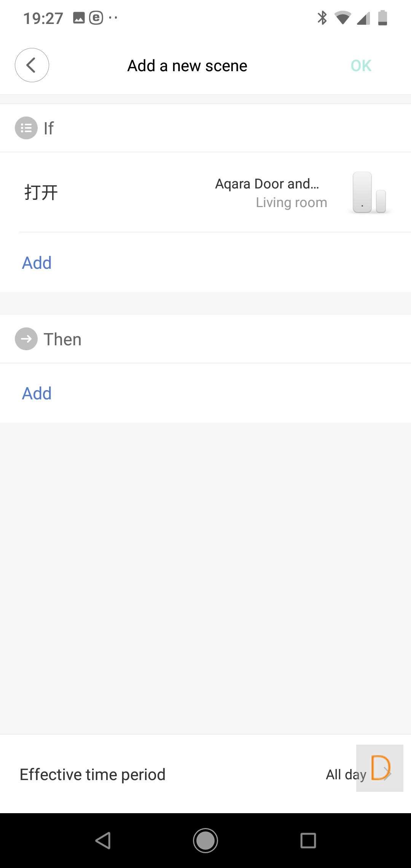This screenshot has height=868, width=411.
Task: Tap the Aqara Door and… device name
Action: pyautogui.click(x=267, y=184)
